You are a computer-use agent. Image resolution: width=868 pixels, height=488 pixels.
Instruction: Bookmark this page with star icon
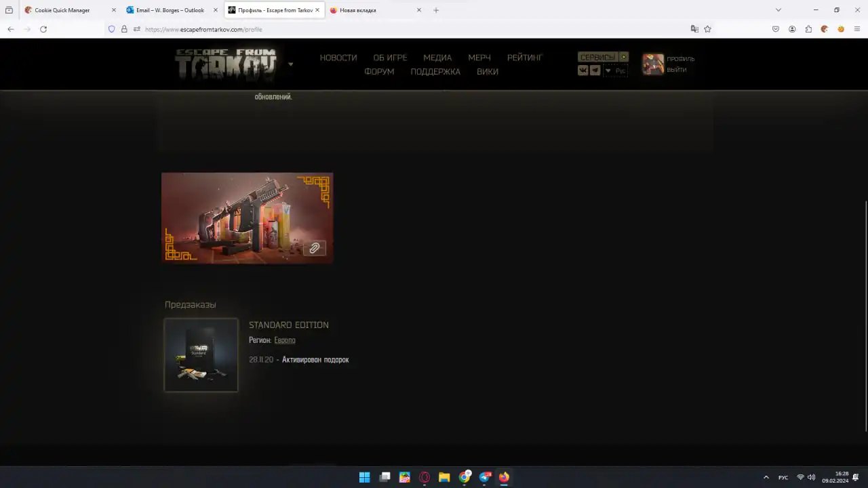(707, 29)
